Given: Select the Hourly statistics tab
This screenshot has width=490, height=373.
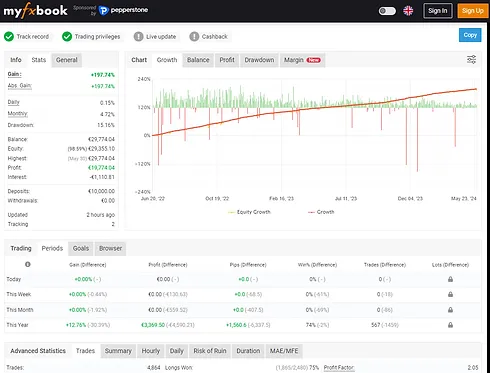Looking at the screenshot, I should pos(151,351).
